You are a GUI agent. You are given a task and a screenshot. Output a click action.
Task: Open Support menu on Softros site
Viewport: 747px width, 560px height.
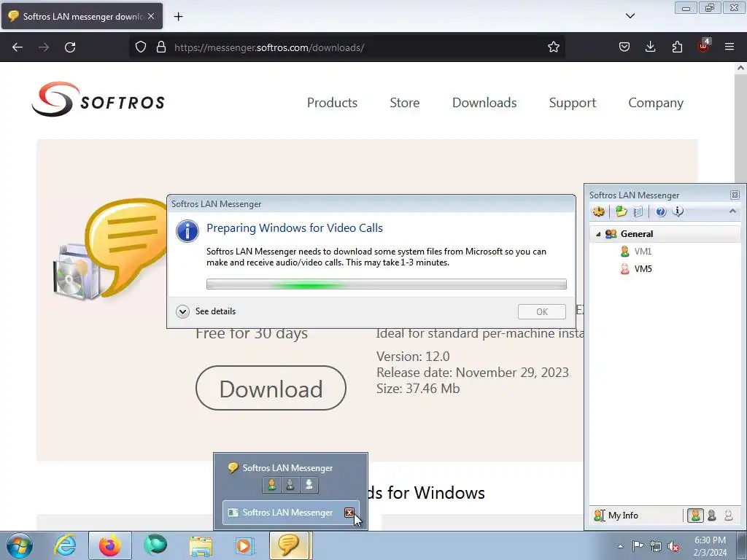572,103
